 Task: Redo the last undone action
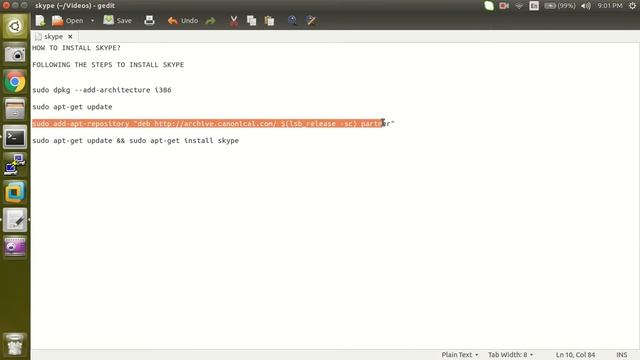coord(211,20)
